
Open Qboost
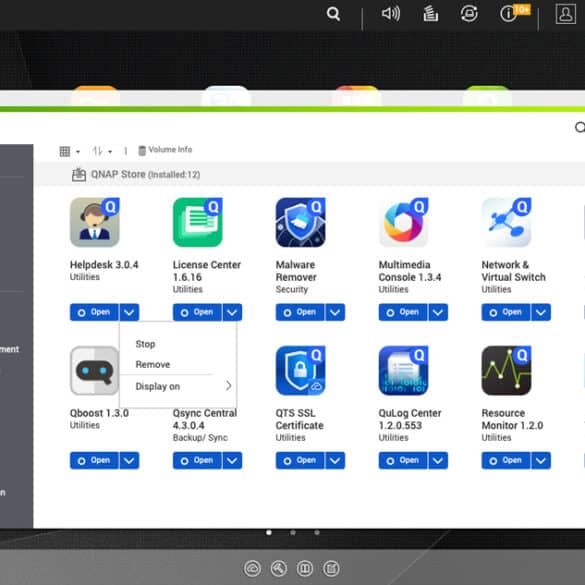(x=94, y=460)
